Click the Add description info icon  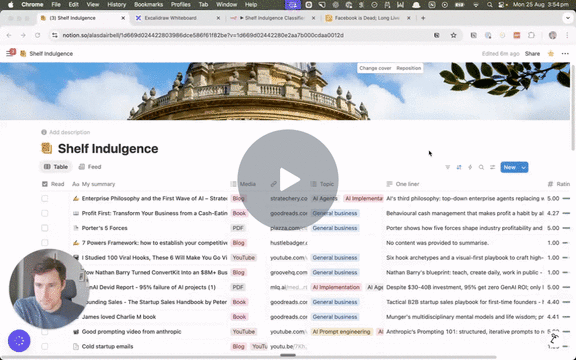[x=44, y=132]
